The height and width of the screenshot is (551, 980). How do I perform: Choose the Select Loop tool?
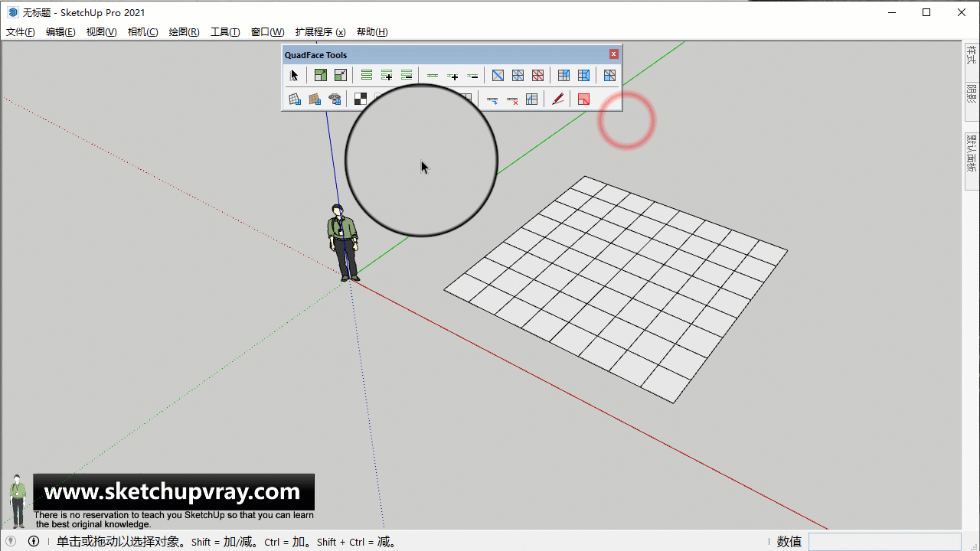tap(433, 75)
